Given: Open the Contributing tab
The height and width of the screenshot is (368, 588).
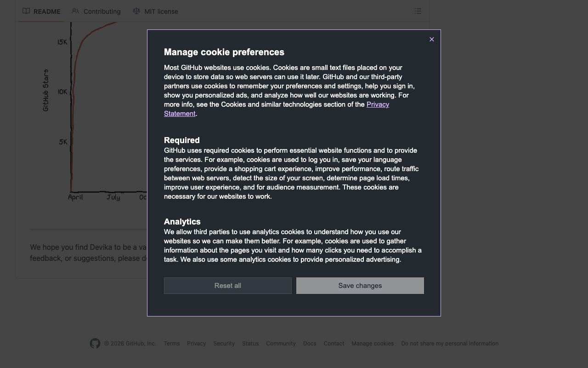Looking at the screenshot, I should (x=96, y=11).
